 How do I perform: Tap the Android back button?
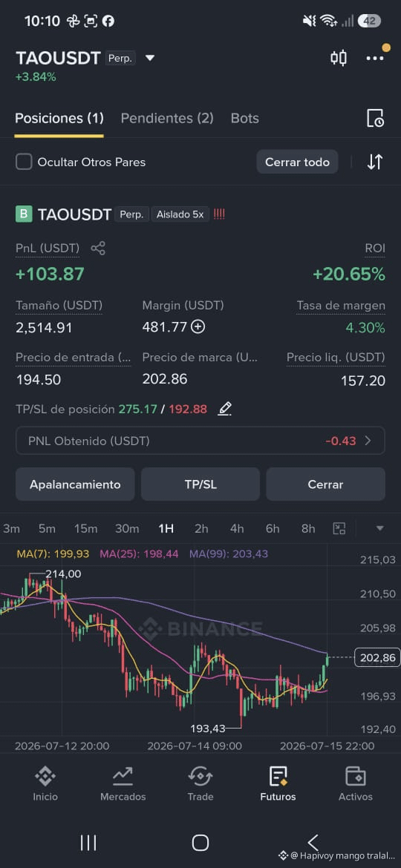click(x=313, y=843)
